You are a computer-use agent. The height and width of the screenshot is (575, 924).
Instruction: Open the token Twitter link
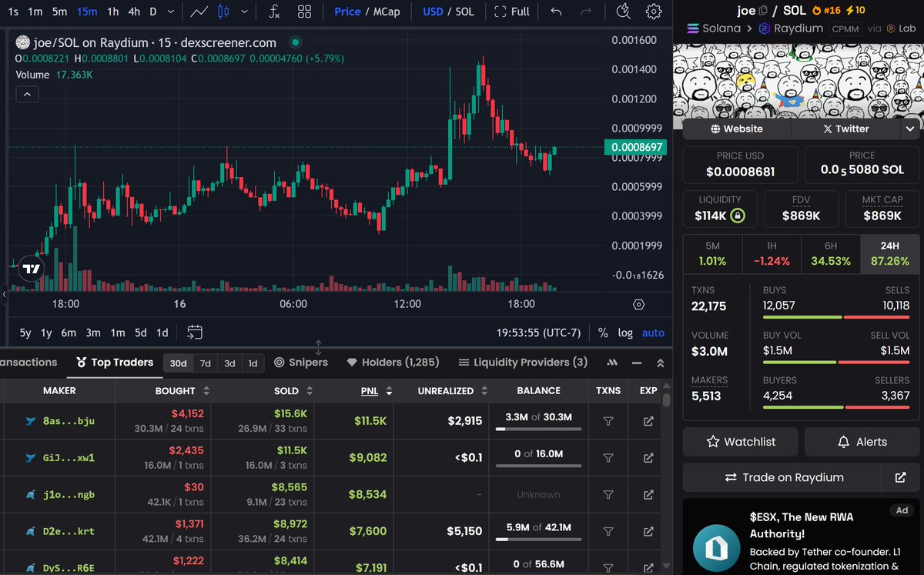[x=845, y=129]
